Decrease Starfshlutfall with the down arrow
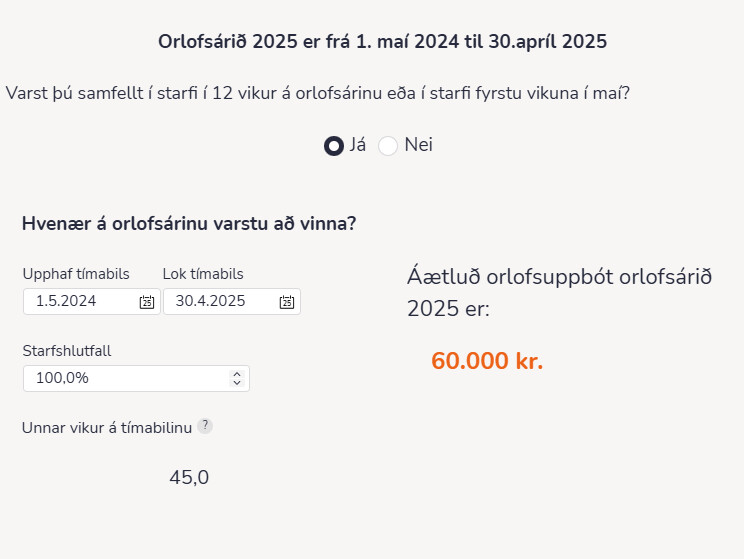 pyautogui.click(x=237, y=383)
